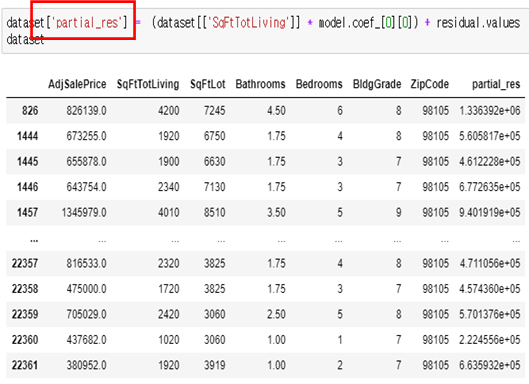Screen dimensions: 529x384
Task: Click SqFtTotLiving value 4200
Action: point(169,111)
